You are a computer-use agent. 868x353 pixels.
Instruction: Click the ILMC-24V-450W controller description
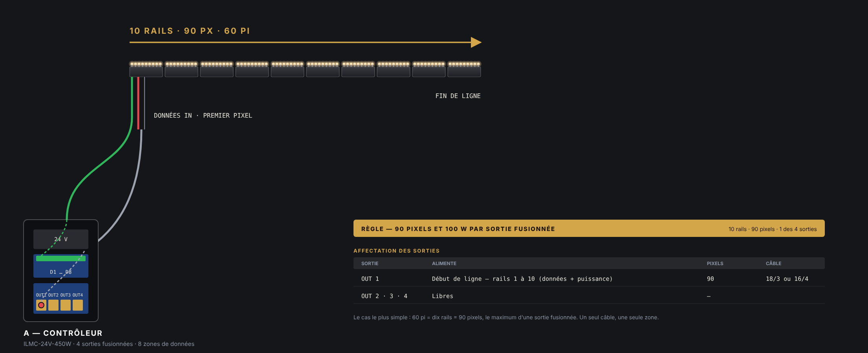[109, 344]
